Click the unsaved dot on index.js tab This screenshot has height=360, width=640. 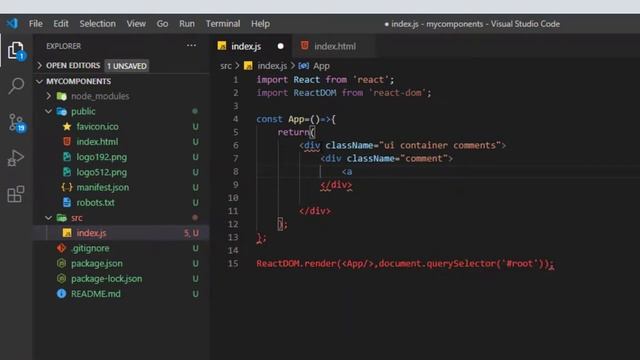click(x=280, y=46)
